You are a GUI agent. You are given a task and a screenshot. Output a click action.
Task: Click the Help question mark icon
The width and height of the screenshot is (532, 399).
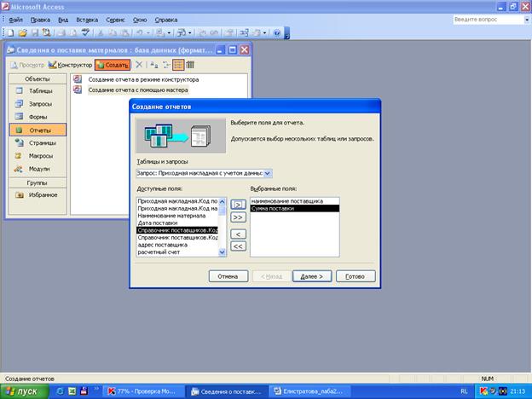pos(277,32)
